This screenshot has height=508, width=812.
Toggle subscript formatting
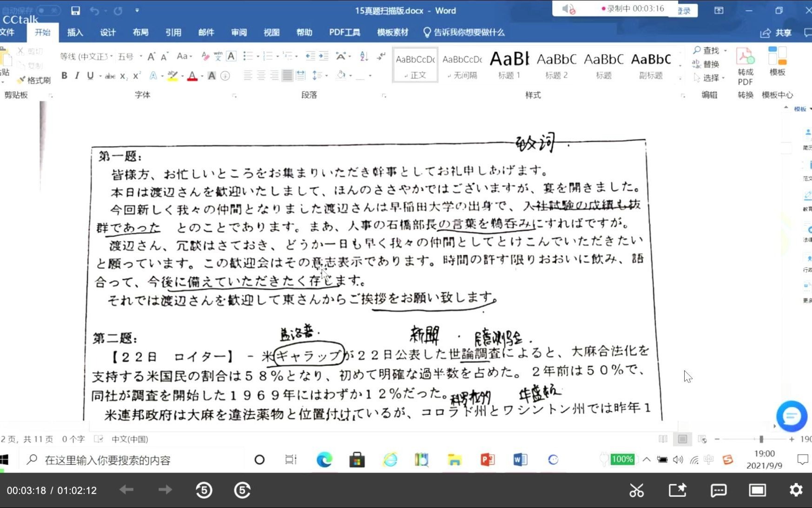[124, 76]
